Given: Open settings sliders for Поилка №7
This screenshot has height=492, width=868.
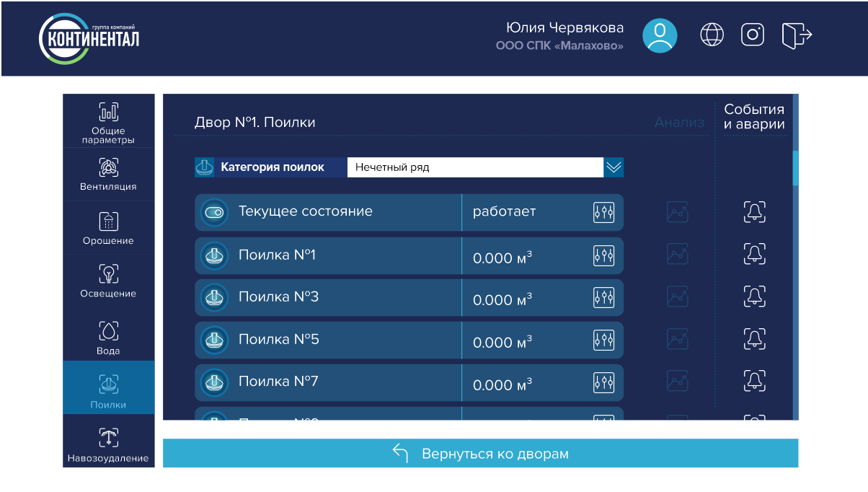Looking at the screenshot, I should click(605, 381).
